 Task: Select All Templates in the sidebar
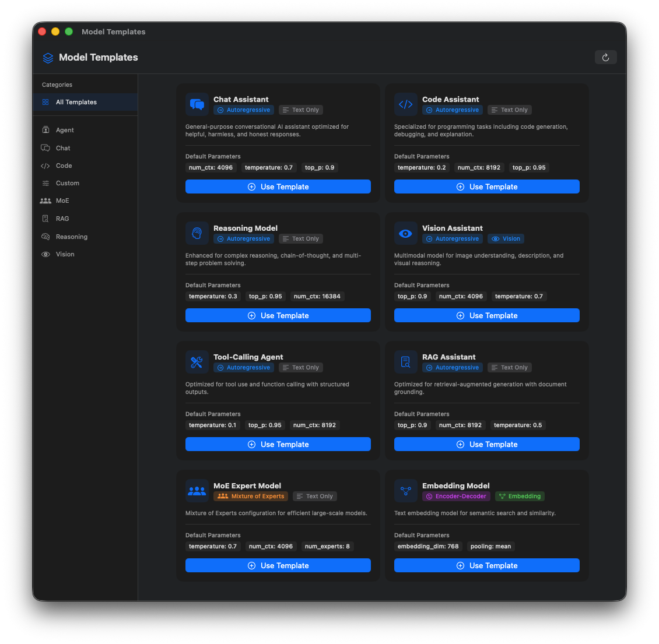coord(76,102)
